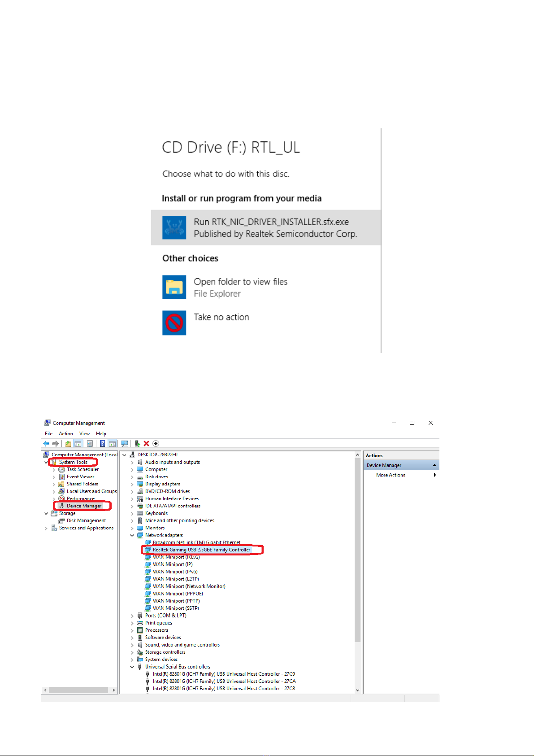Collapse the System Tools node
Viewport: 534px width, 756px height.
pyautogui.click(x=46, y=462)
